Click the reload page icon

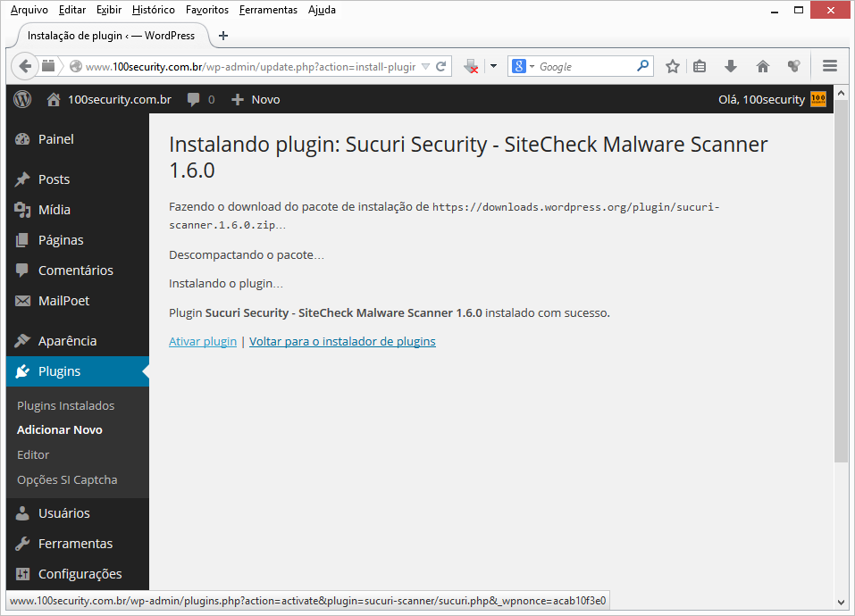pos(441,66)
